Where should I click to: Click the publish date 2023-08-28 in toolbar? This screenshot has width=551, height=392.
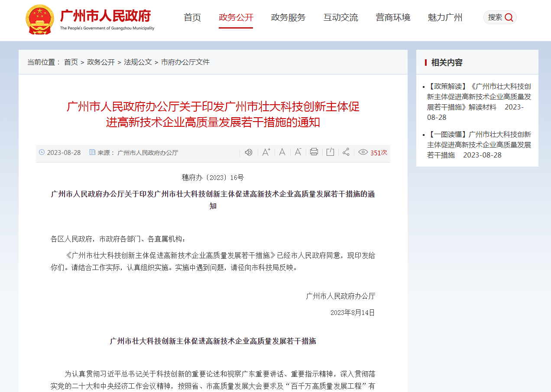[64, 153]
